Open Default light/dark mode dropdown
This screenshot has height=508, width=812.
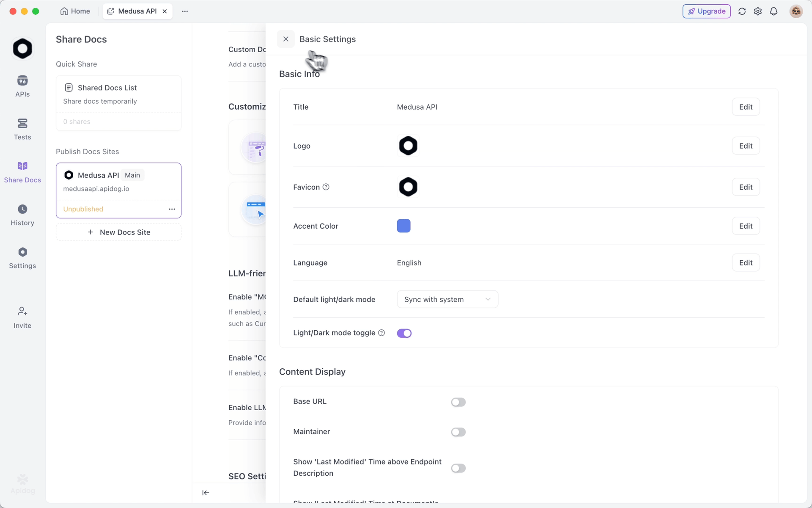click(447, 299)
